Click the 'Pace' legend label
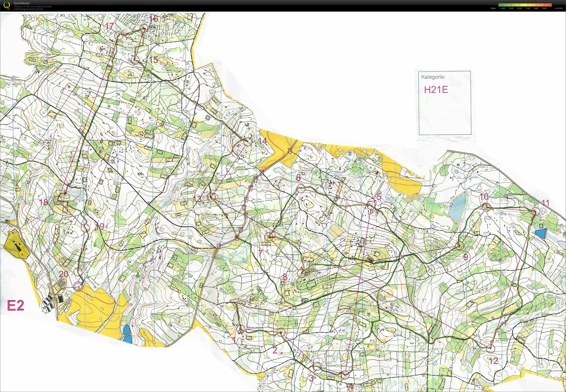Image resolution: width=566 pixels, height=392 pixels. pyautogui.click(x=493, y=8)
